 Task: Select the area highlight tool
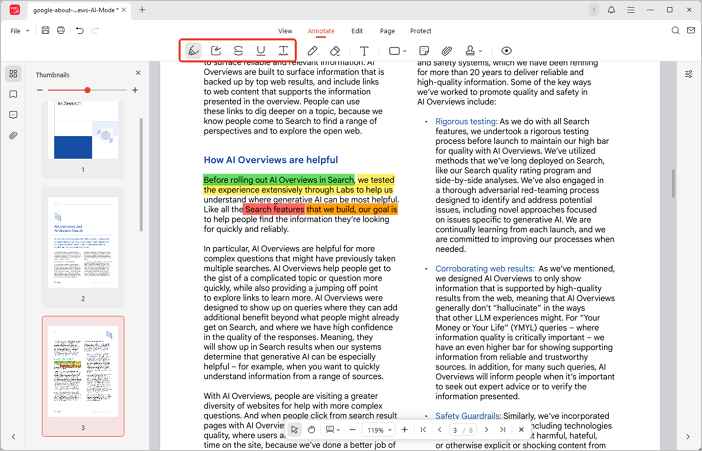(216, 51)
